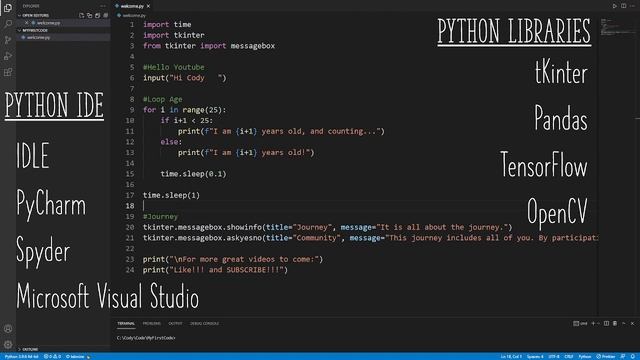Image resolution: width=640 pixels, height=360 pixels.
Task: Click the '#Hello Youtube' comment line
Action: [x=174, y=67]
